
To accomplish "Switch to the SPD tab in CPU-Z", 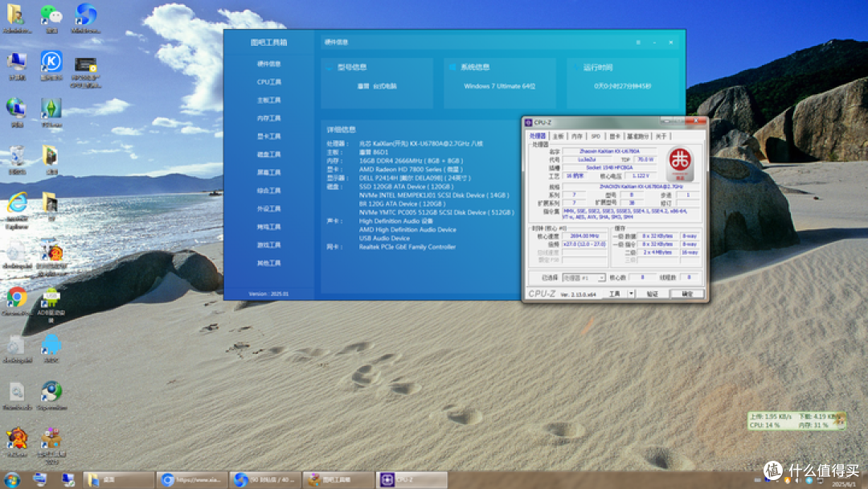I will pos(596,136).
